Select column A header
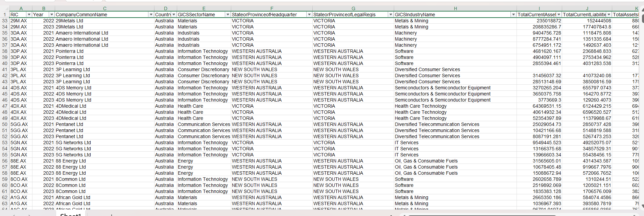This screenshot has width=644, height=216. click(x=21, y=8)
